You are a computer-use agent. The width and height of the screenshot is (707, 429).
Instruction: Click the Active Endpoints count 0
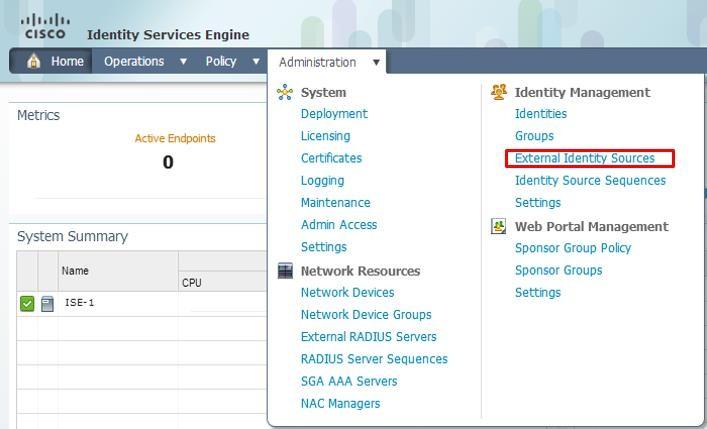pyautogui.click(x=168, y=162)
